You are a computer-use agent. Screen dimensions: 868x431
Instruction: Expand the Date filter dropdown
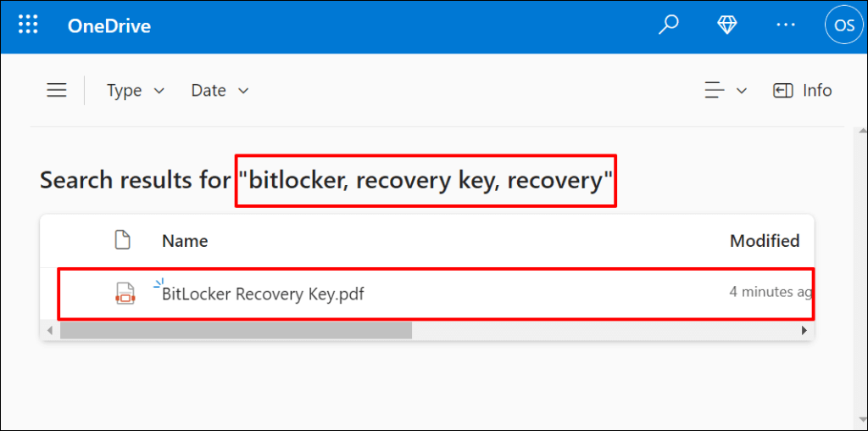point(220,91)
